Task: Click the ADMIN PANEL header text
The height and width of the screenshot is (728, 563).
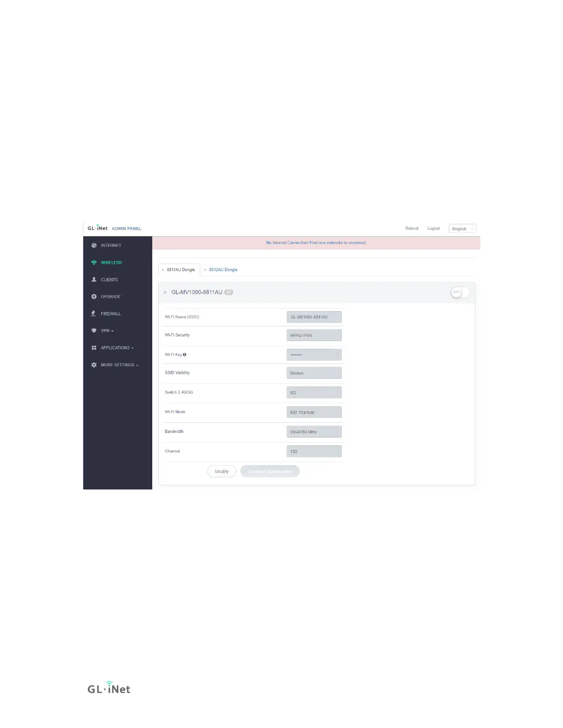Action: tap(126, 228)
